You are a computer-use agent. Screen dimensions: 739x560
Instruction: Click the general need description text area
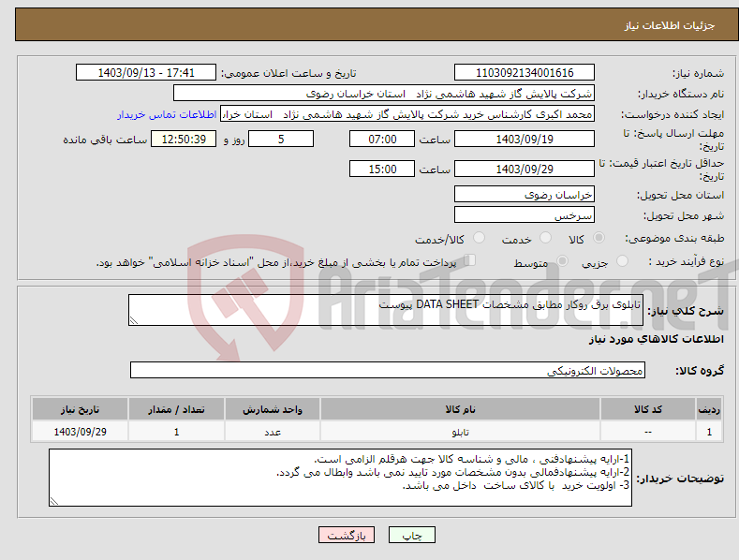click(386, 310)
